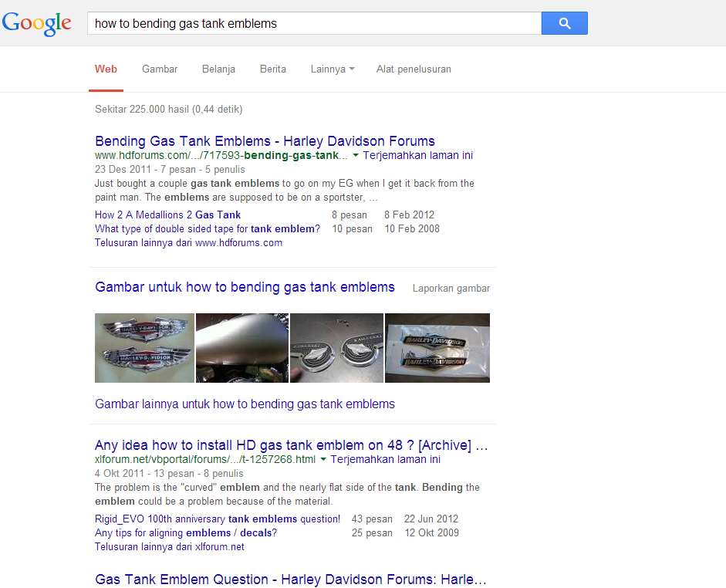Image resolution: width=726 pixels, height=588 pixels.
Task: Click the Google logo
Action: pos(37,23)
